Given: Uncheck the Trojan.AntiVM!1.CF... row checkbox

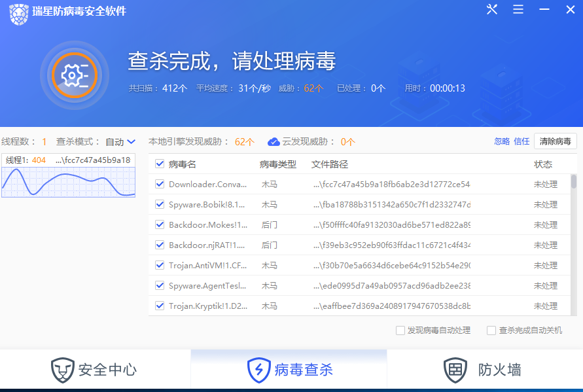Looking at the screenshot, I should pos(160,265).
